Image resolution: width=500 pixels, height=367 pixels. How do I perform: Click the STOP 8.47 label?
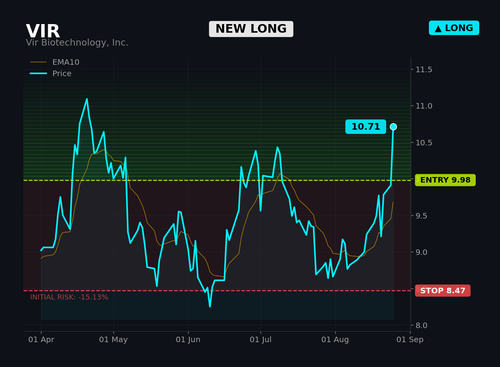tap(443, 291)
